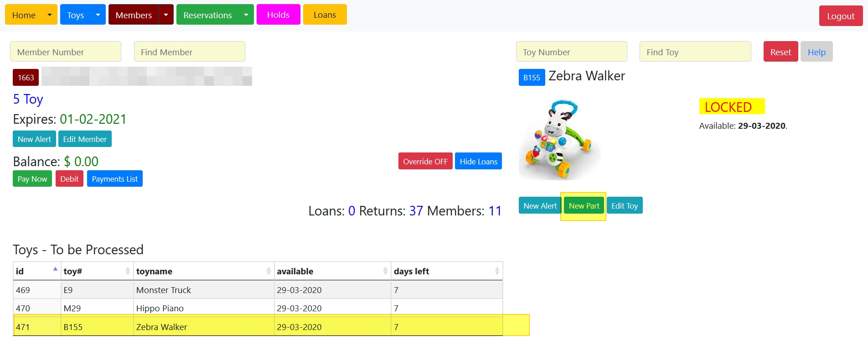Click the 1663 member number badge
The height and width of the screenshot is (346, 868).
(26, 78)
